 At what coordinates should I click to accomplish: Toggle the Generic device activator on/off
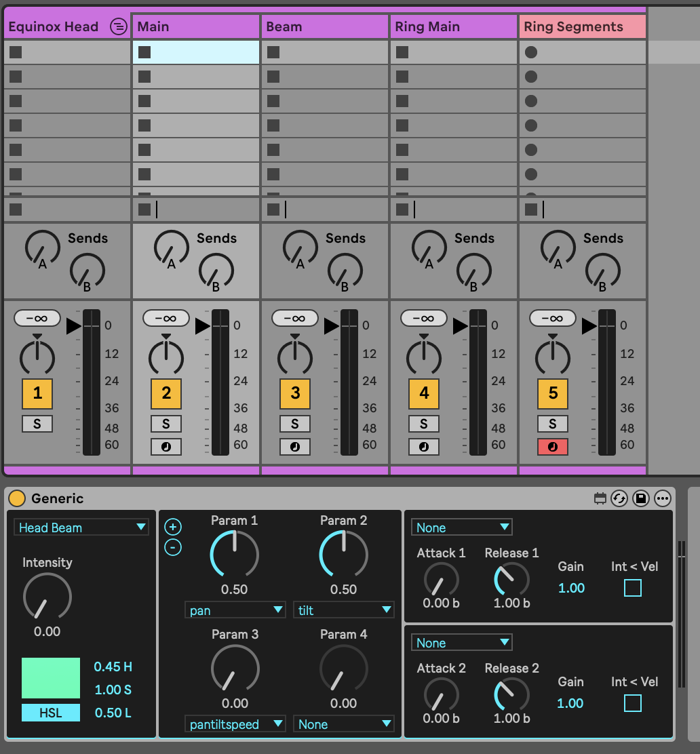pos(17,499)
